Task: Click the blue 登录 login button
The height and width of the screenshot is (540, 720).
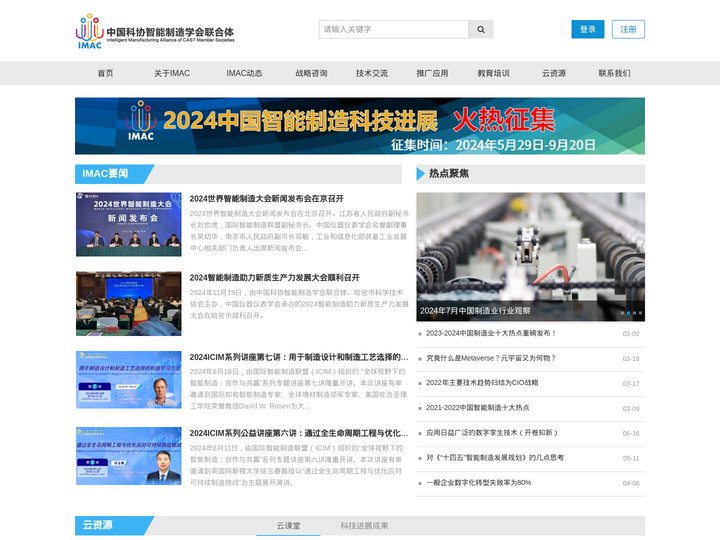Action: 588,29
